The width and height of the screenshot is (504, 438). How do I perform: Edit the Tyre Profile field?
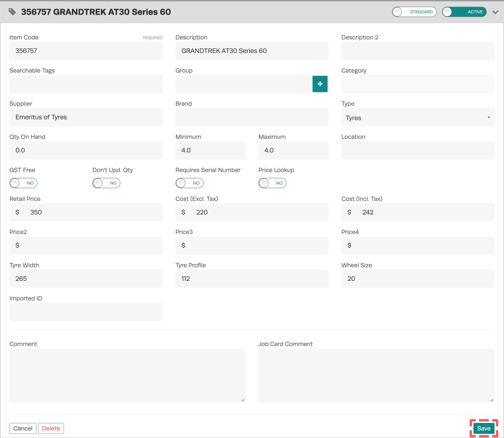(252, 279)
